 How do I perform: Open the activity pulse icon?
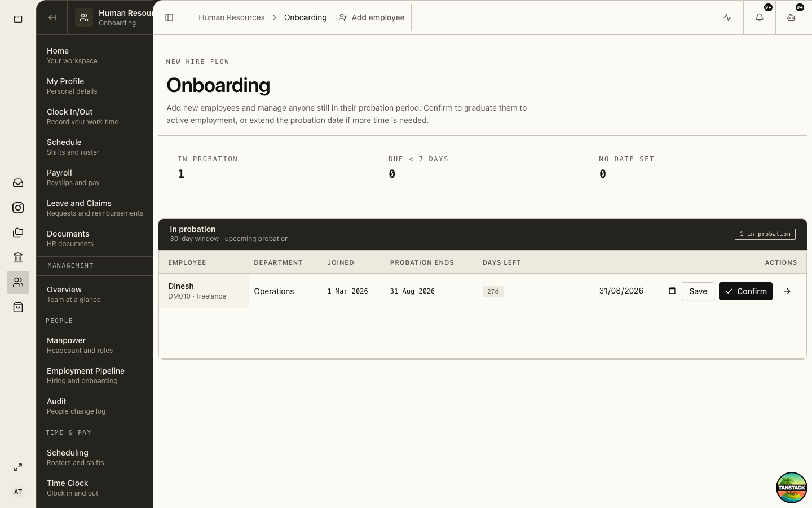[x=727, y=17]
